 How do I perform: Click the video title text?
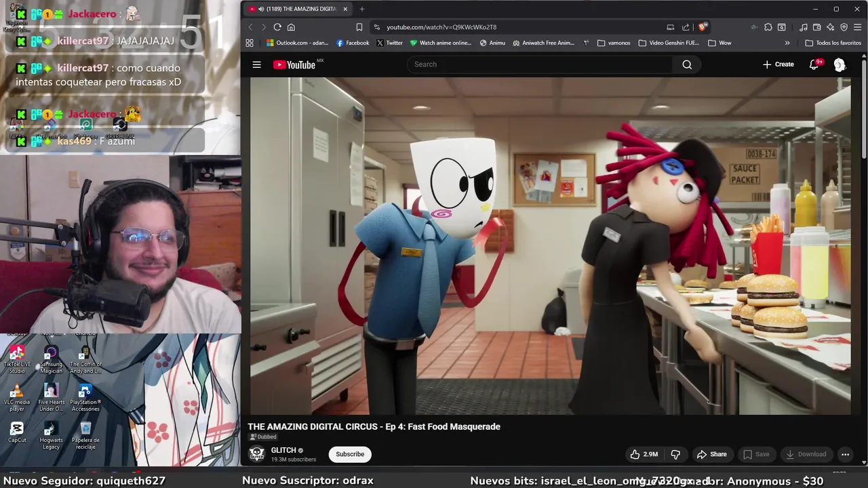point(374,426)
